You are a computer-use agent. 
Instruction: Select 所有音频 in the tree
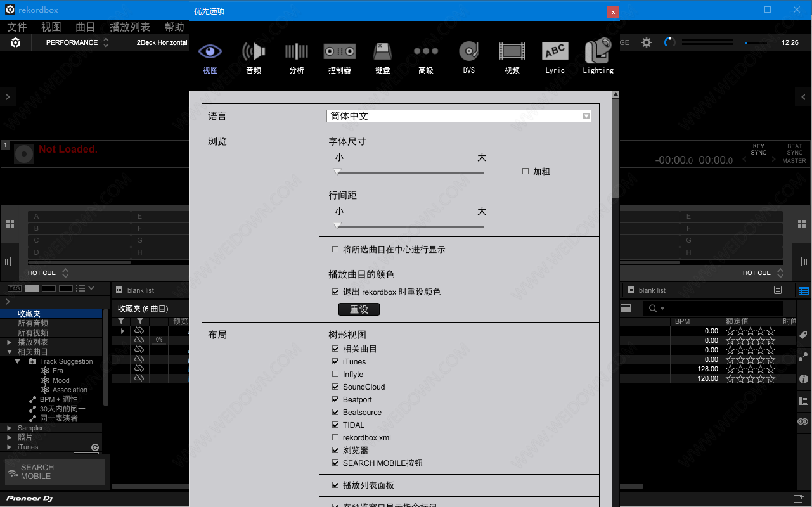click(51, 323)
